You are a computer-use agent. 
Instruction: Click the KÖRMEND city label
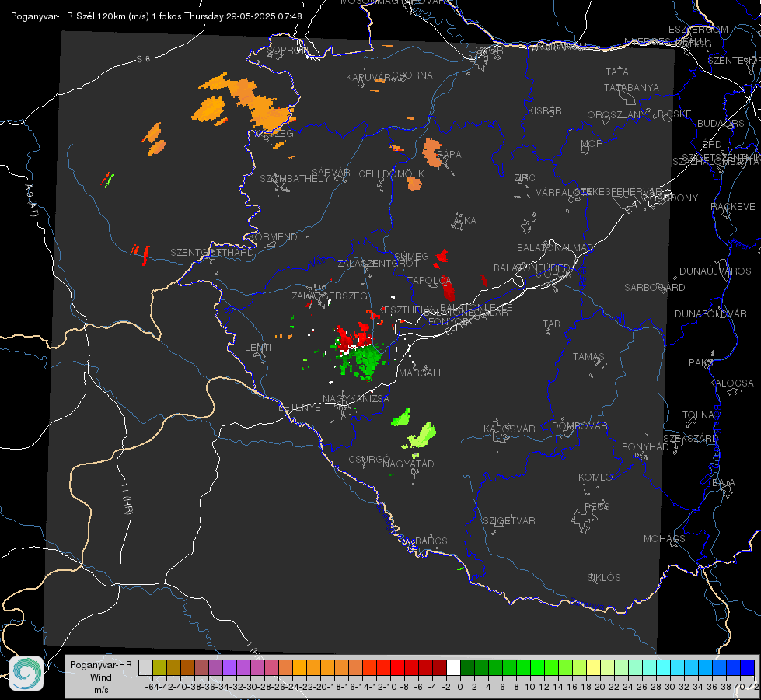(x=273, y=237)
